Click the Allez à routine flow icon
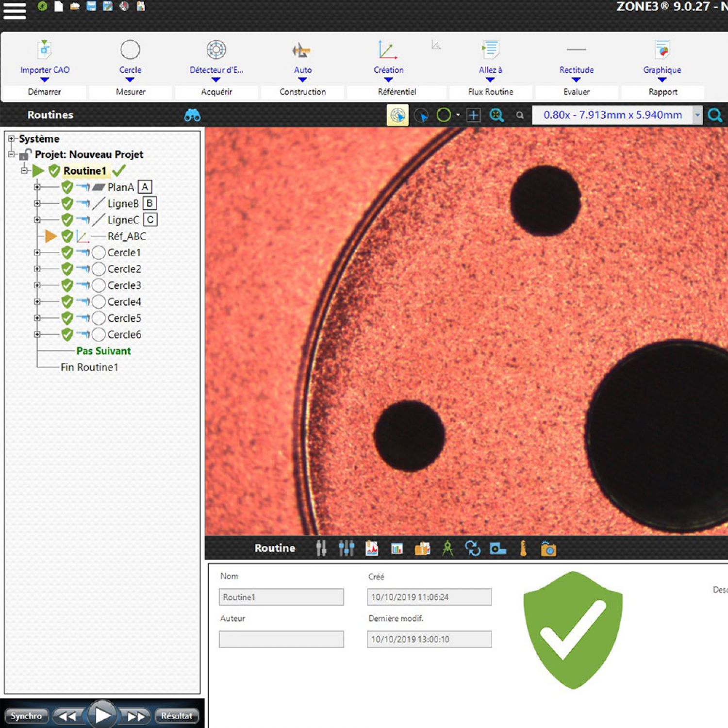This screenshot has height=728, width=728. coord(490,49)
